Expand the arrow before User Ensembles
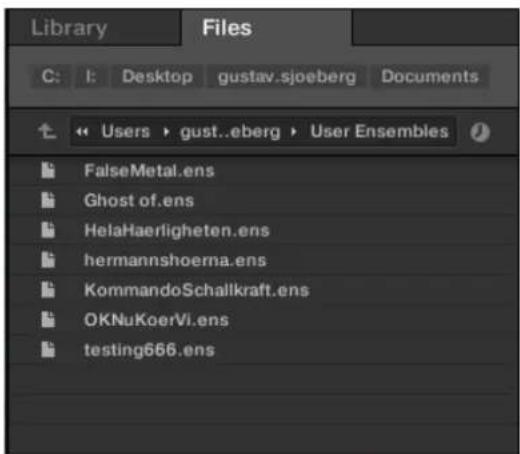The width and height of the screenshot is (520, 454). 293,132
